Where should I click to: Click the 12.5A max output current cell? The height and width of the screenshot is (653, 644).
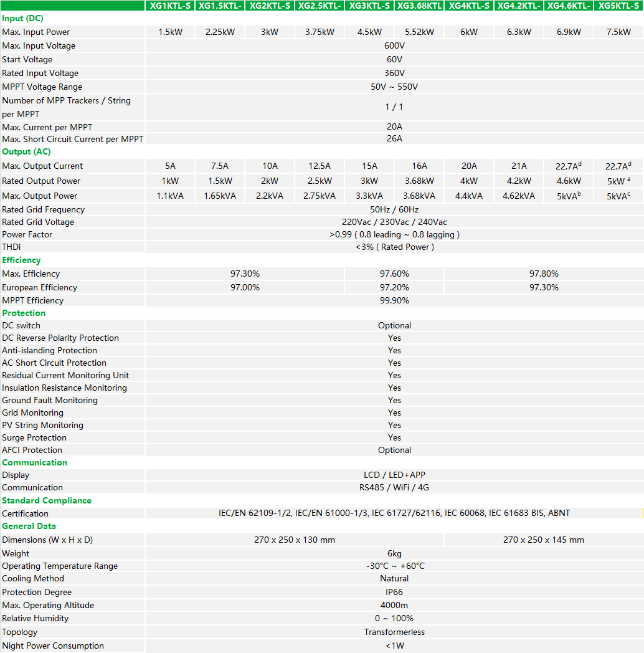click(x=320, y=166)
